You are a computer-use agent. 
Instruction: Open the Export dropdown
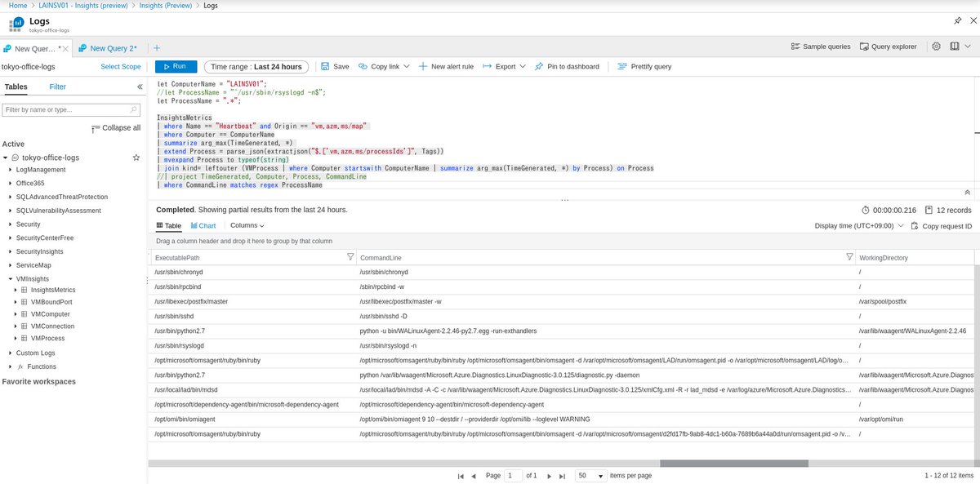point(504,66)
